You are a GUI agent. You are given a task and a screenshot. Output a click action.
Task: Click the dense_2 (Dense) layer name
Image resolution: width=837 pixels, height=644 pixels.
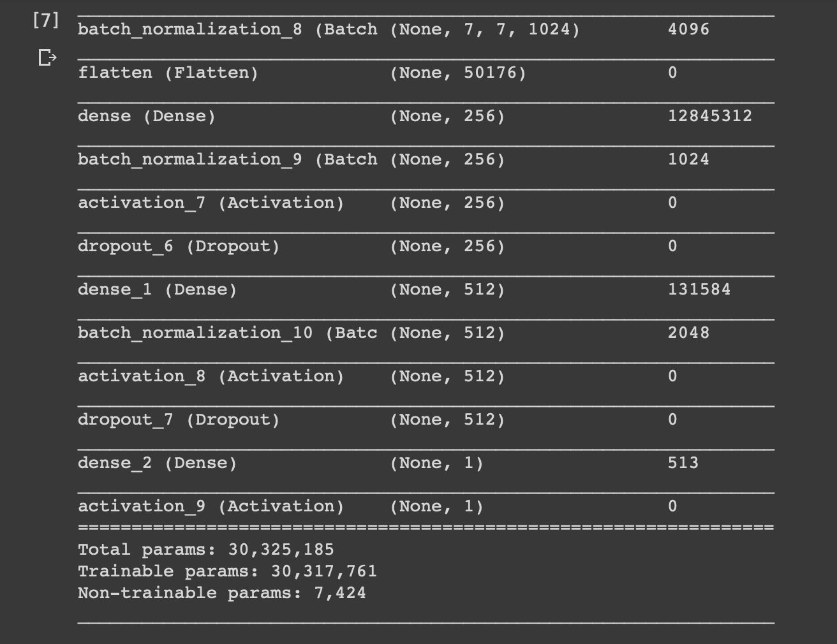pyautogui.click(x=157, y=463)
